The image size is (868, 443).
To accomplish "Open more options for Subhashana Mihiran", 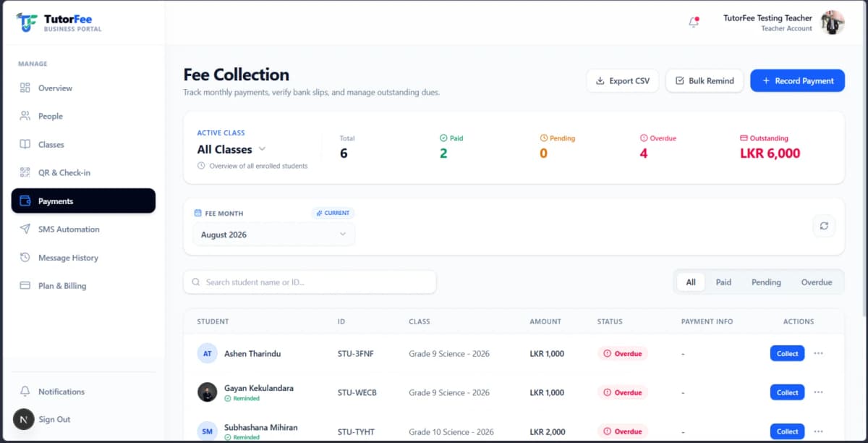I will [x=818, y=431].
